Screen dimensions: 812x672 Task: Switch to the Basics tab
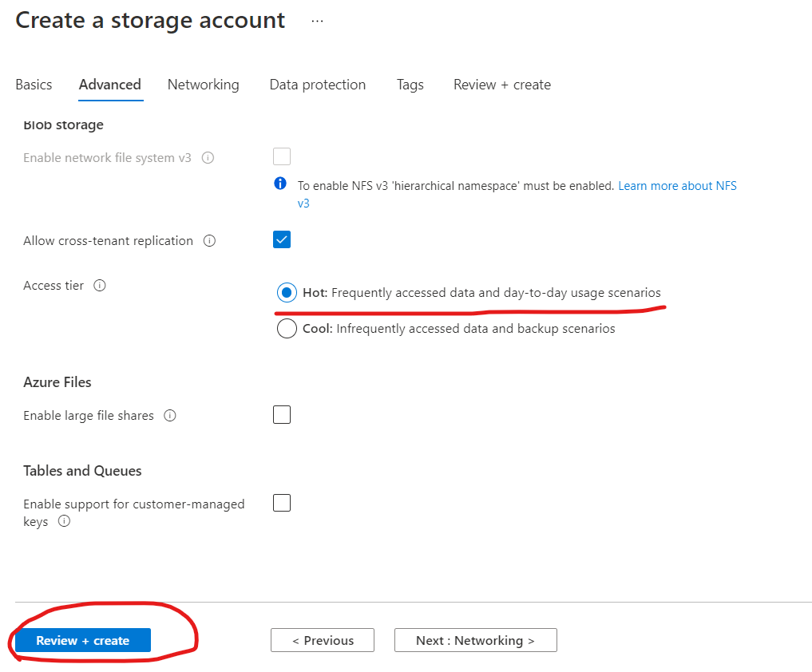click(x=33, y=85)
